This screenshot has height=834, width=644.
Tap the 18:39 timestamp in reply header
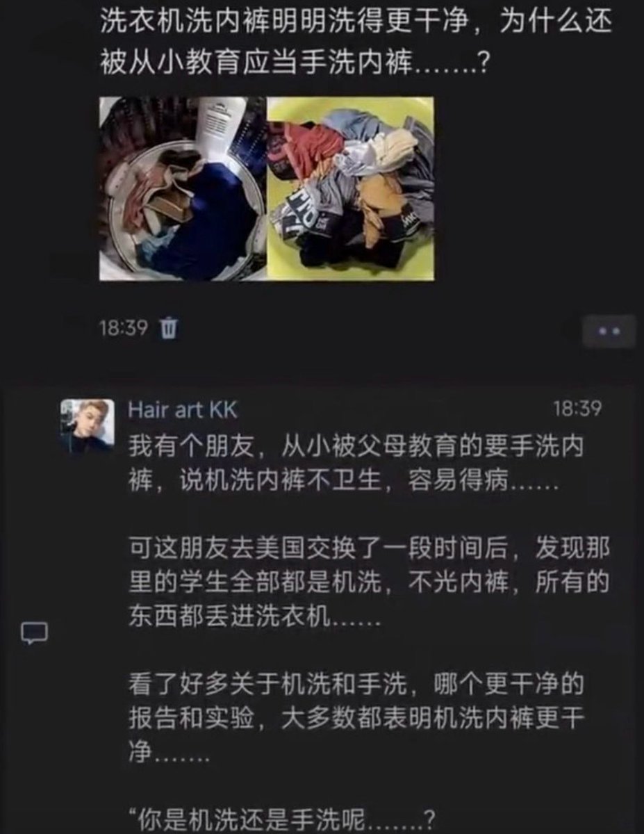576,409
